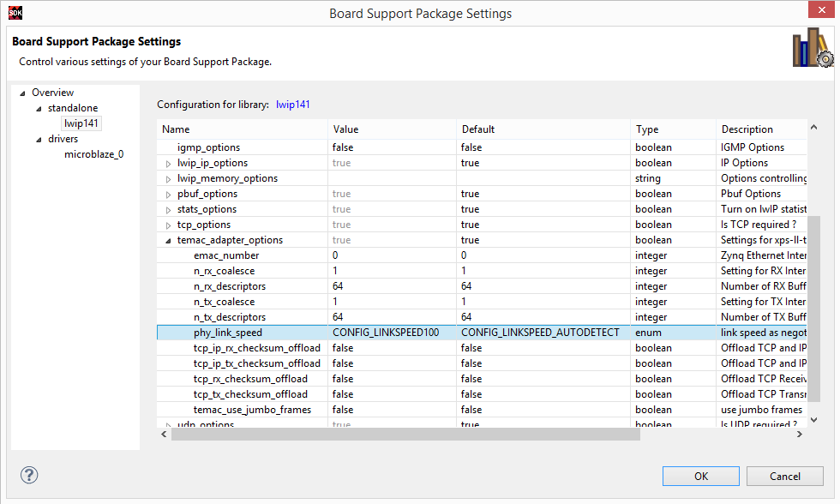The image size is (840, 504).
Task: Click the Default column header
Action: coord(543,129)
